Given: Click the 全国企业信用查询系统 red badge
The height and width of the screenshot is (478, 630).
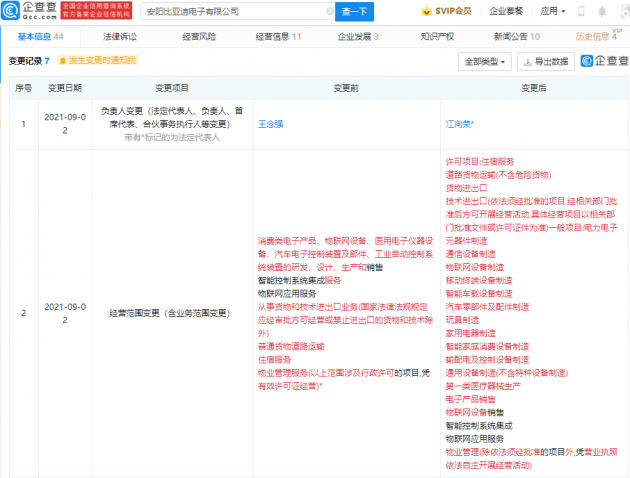Looking at the screenshot, I should 96,10.
